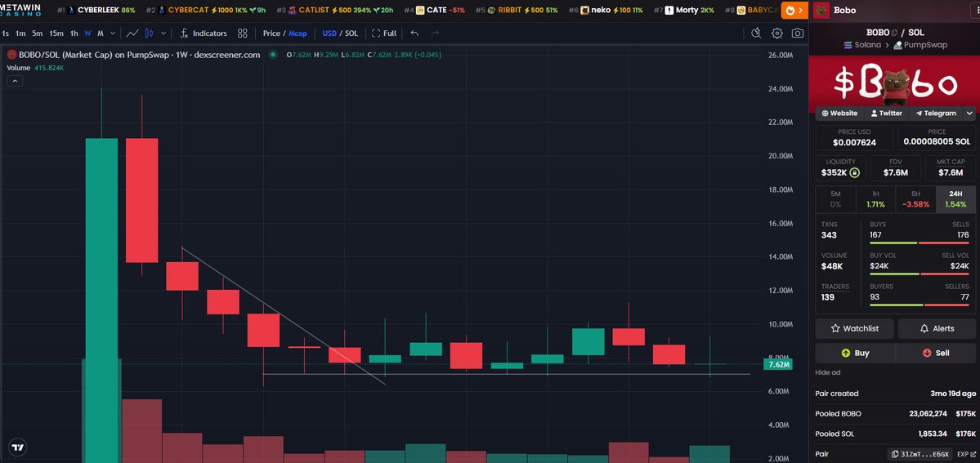The height and width of the screenshot is (463, 980).
Task: Take a chart snapshot with camera icon
Action: (x=798, y=33)
